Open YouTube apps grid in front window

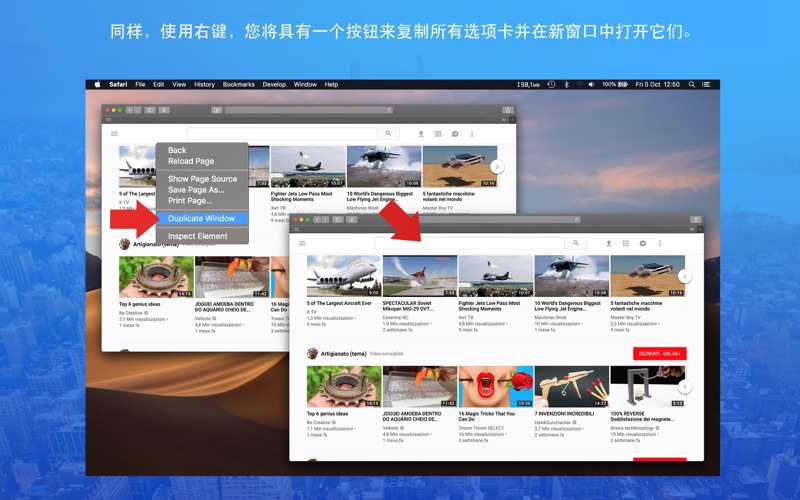click(x=626, y=243)
